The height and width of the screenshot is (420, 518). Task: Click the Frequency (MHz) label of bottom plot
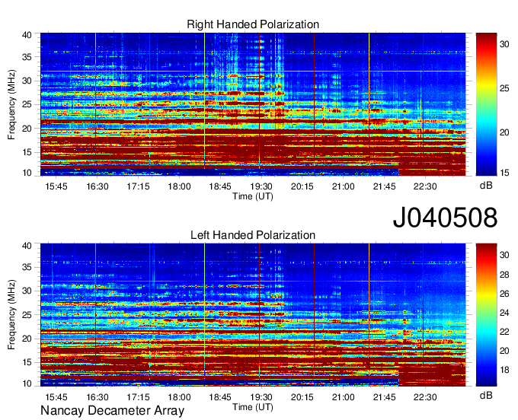click(11, 315)
